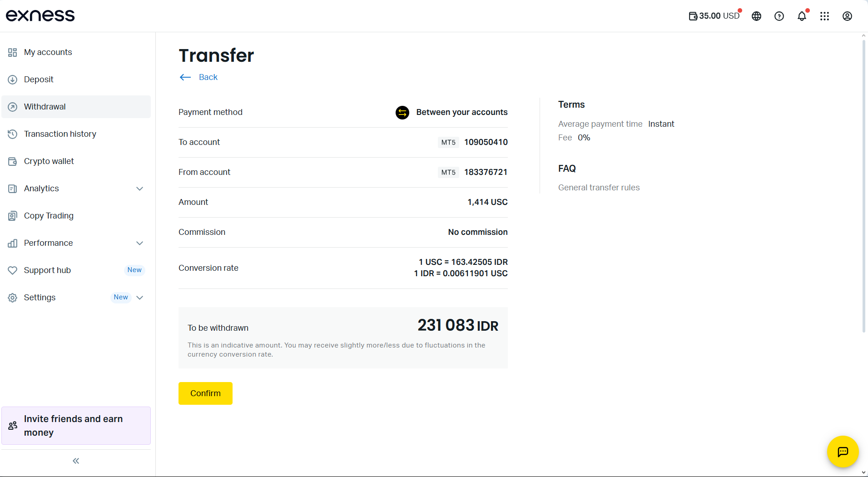
Task: Click the Between your accounts label
Action: click(462, 112)
